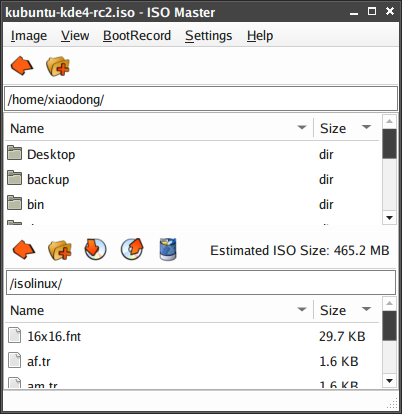The width and height of the screenshot is (402, 414).
Task: Click the local list scrollbar's down arrow
Action: (x=389, y=218)
